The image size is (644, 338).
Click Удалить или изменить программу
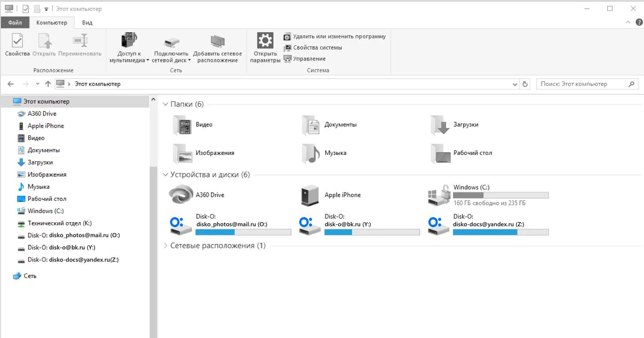coord(334,36)
